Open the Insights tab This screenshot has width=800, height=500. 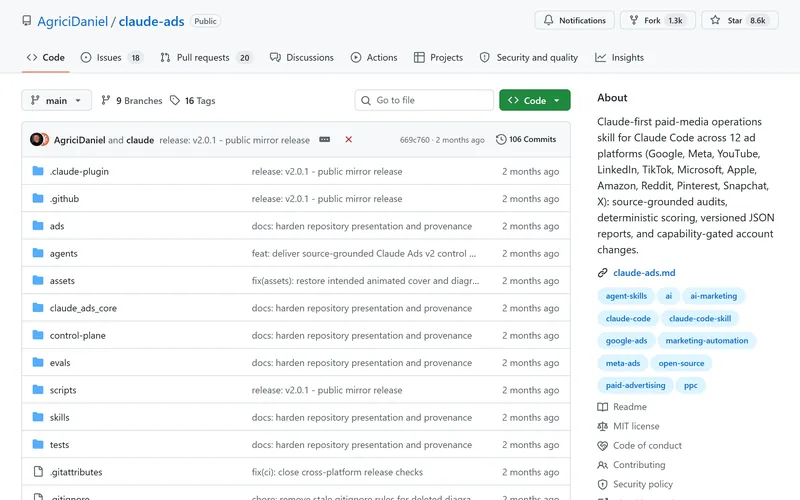(x=619, y=57)
